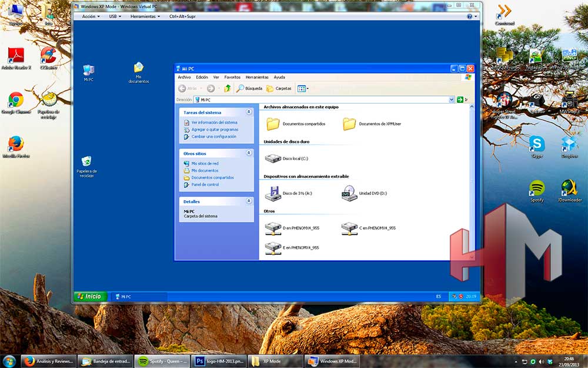The width and height of the screenshot is (588, 368).
Task: Select the Unidad DVD (D:) icon
Action: (x=349, y=193)
